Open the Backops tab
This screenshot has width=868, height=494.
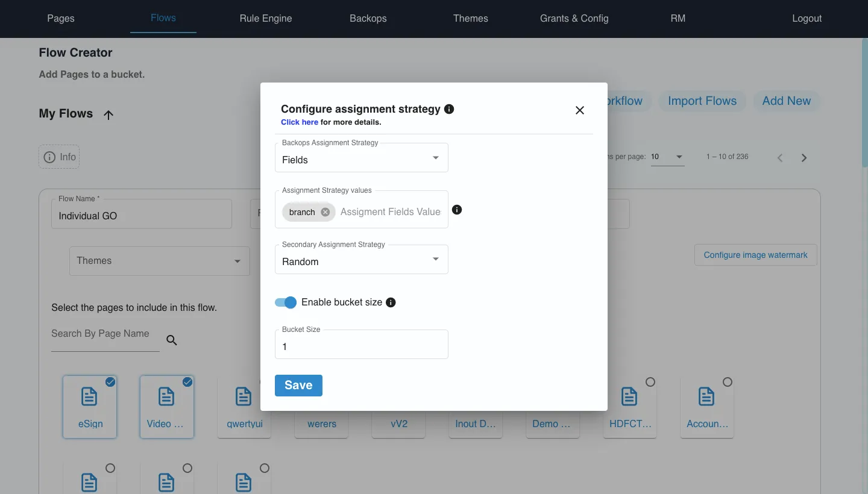(368, 18)
